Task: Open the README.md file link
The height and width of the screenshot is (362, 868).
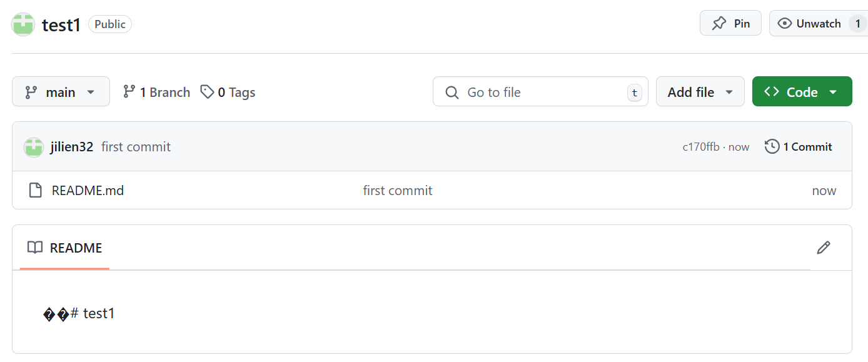Action: click(88, 191)
